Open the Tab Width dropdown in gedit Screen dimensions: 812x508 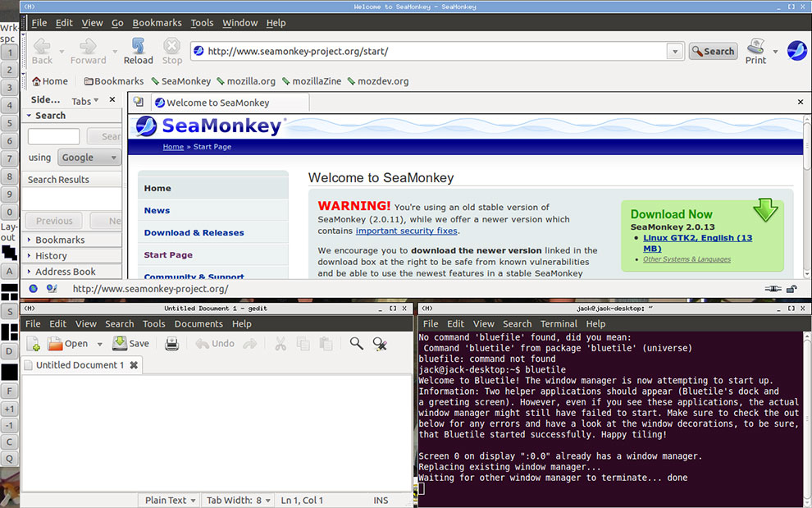238,501
